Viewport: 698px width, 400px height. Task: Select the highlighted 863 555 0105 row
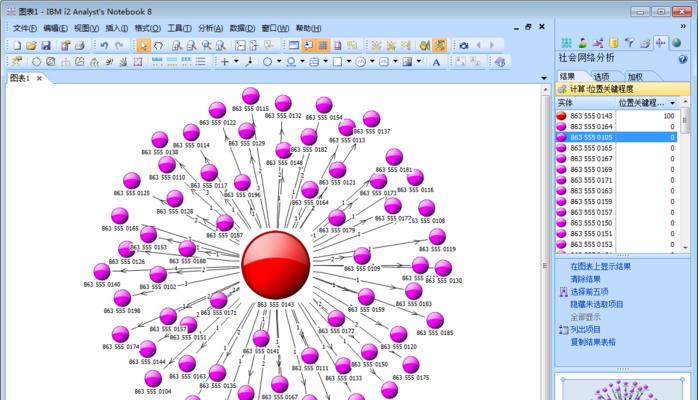coord(617,137)
